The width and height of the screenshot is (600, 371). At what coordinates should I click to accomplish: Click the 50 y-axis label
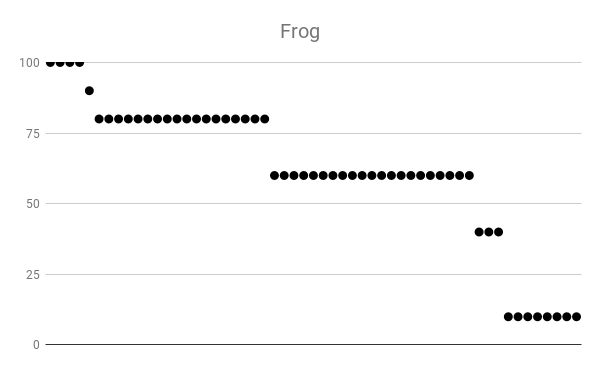tap(33, 204)
